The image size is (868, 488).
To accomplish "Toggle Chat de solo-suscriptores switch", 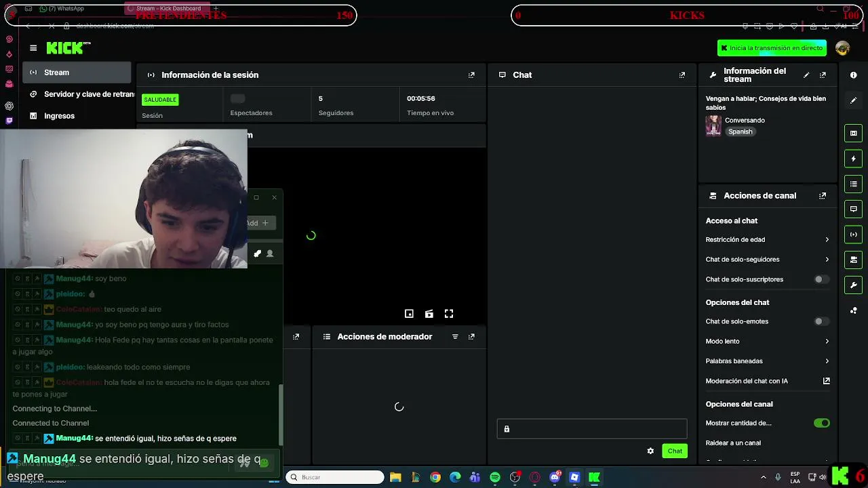I will [822, 279].
